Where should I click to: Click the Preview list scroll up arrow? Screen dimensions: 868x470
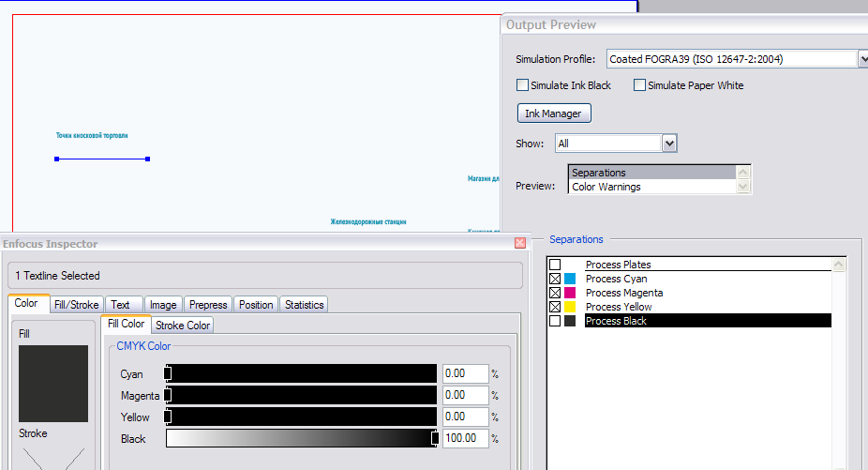pyautogui.click(x=743, y=173)
